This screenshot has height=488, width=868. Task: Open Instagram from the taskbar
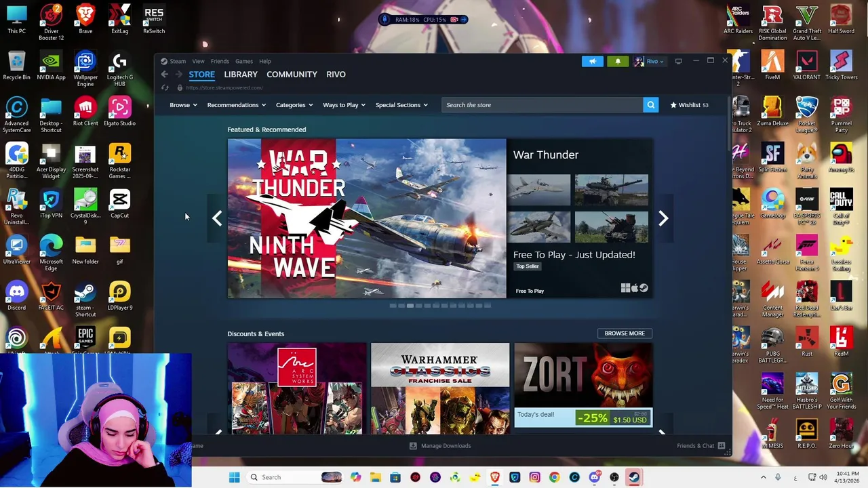coord(534,477)
